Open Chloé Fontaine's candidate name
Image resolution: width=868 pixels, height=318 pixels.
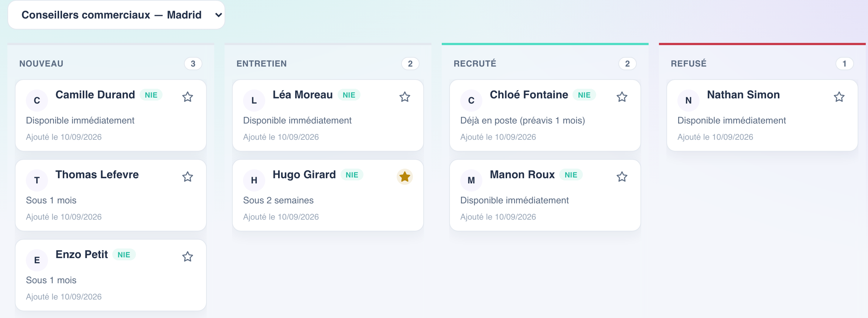point(529,95)
